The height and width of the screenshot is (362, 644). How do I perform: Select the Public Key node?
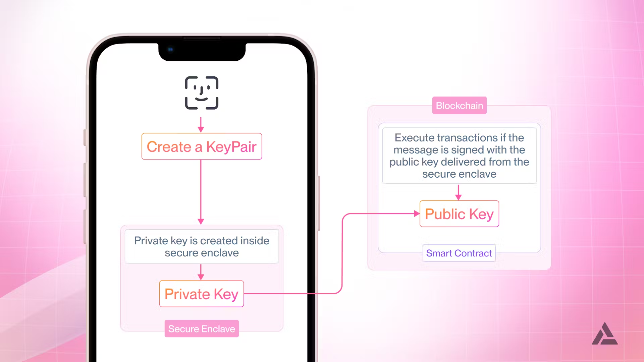click(459, 214)
